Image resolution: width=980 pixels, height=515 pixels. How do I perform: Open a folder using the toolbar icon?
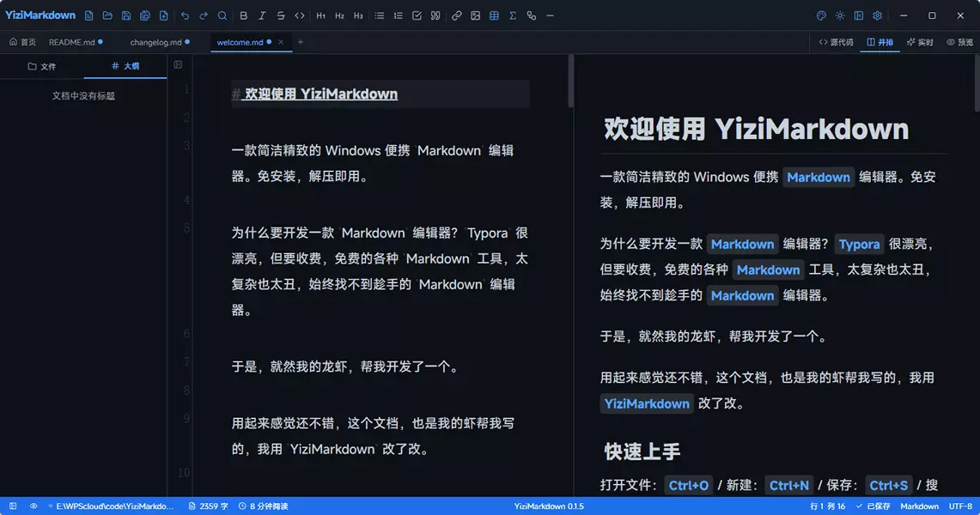click(107, 15)
